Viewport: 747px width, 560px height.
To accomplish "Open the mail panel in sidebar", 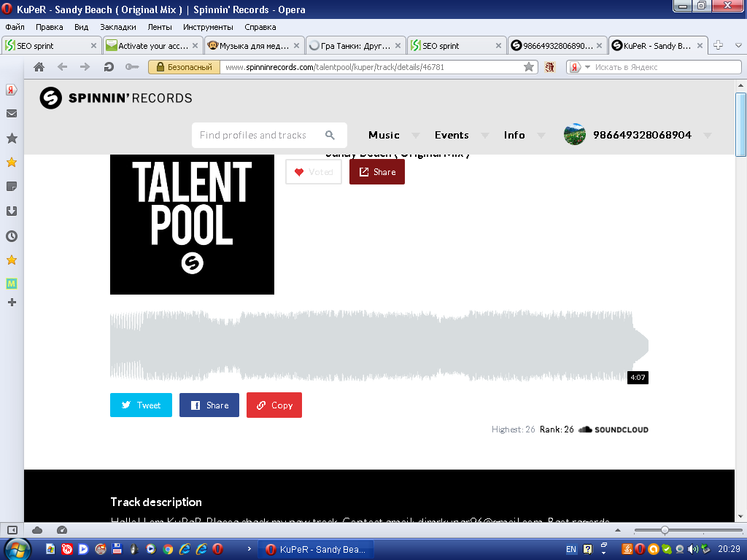I will [12, 113].
